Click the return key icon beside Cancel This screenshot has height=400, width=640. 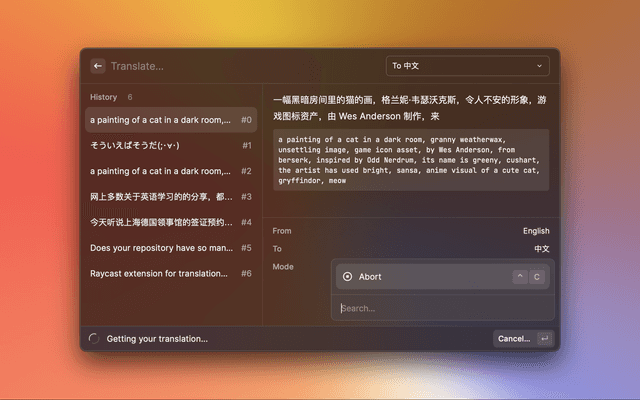[x=544, y=338]
